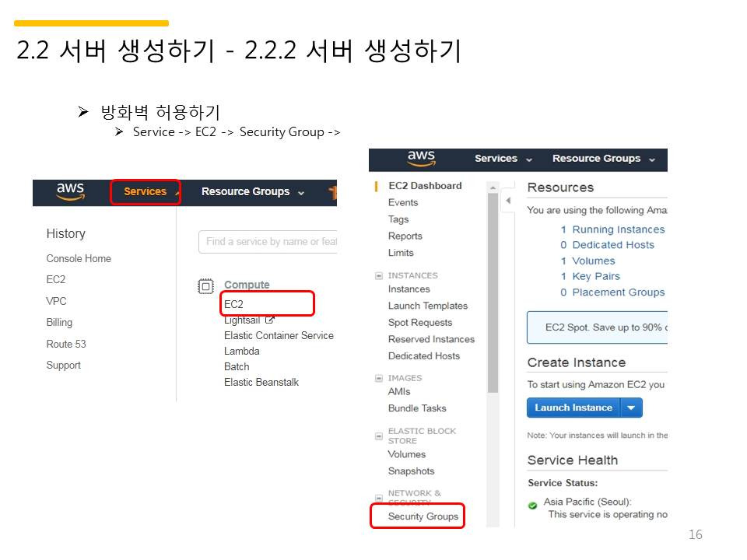Select EC2 under Compute

pos(233,304)
